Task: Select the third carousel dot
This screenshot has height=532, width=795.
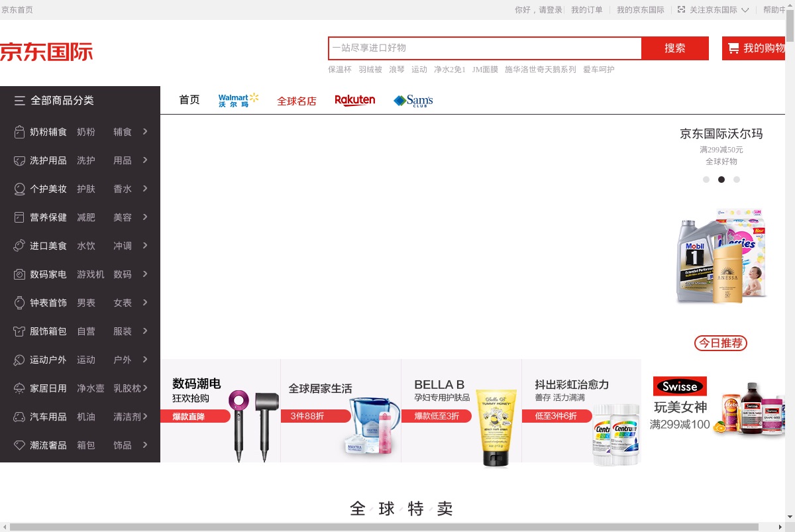Action: point(737,180)
